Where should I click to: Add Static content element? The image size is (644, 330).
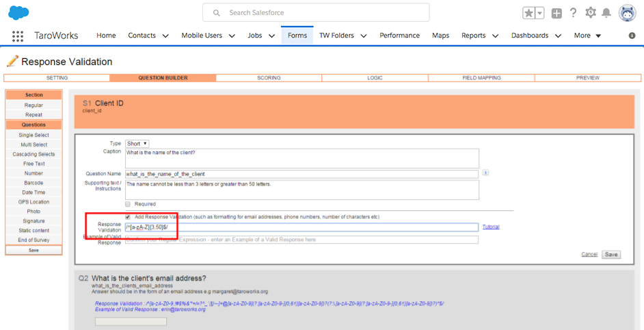click(33, 231)
